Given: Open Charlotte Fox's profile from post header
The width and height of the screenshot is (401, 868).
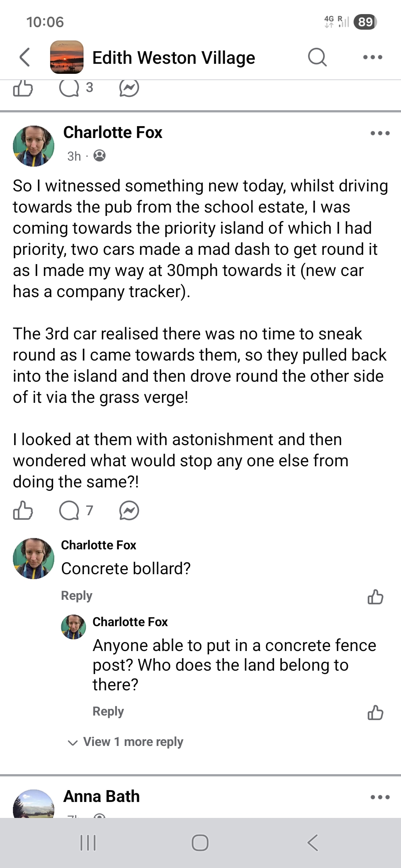Looking at the screenshot, I should [113, 132].
